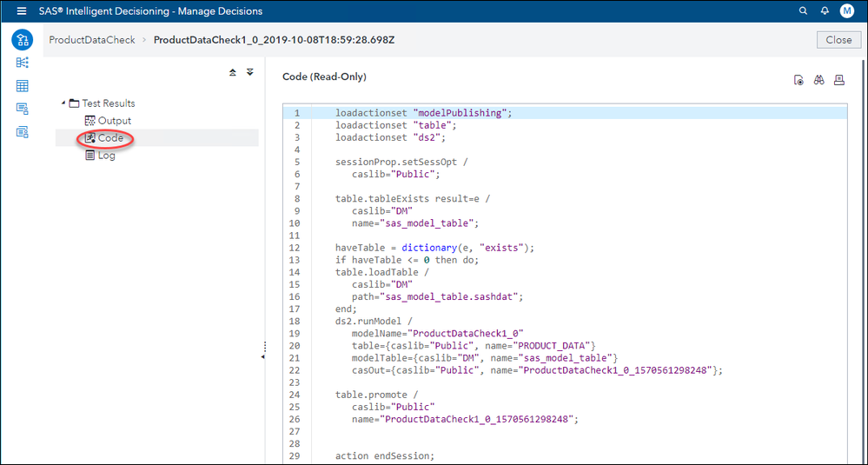
Task: Collapse all tree nodes icon
Action: [x=233, y=72]
